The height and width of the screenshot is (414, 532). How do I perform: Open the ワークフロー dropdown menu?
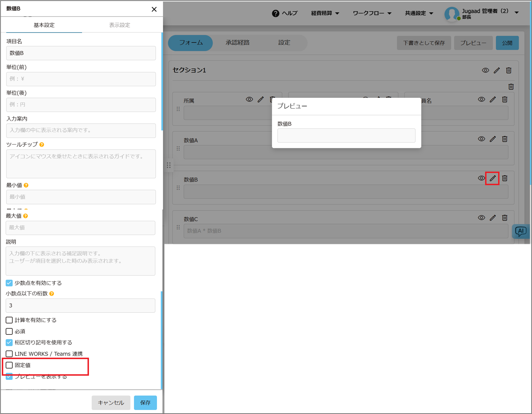pyautogui.click(x=372, y=13)
